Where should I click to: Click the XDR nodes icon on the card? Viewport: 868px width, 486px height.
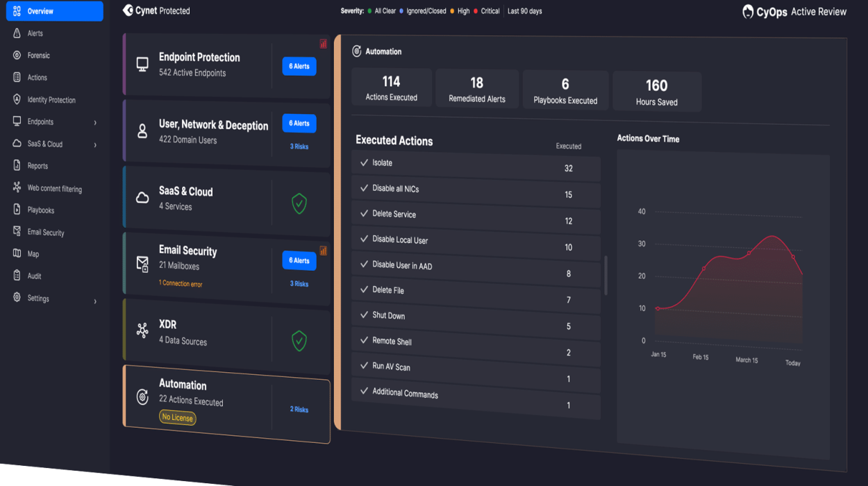tap(142, 330)
